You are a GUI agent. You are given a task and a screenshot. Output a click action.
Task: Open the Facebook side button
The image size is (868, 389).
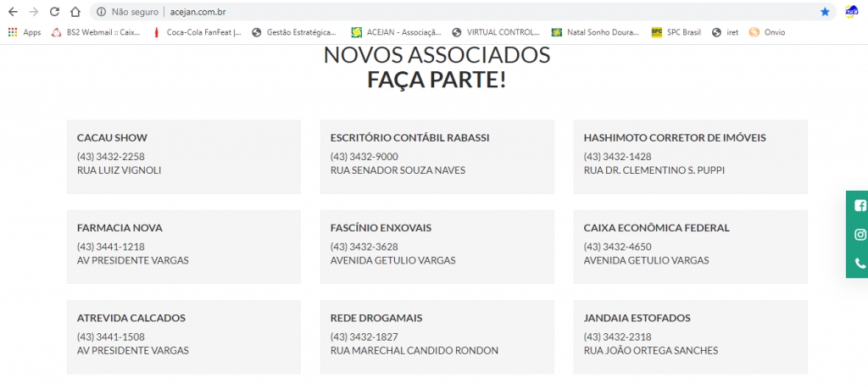(860, 206)
